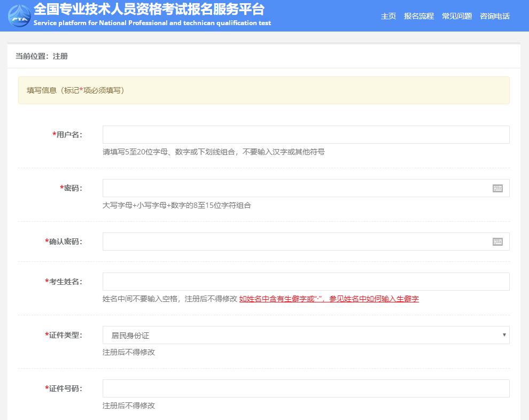Screen dimensions: 529x420
Task: Open virtual keyboard in 确认密码 field
Action: (497, 242)
